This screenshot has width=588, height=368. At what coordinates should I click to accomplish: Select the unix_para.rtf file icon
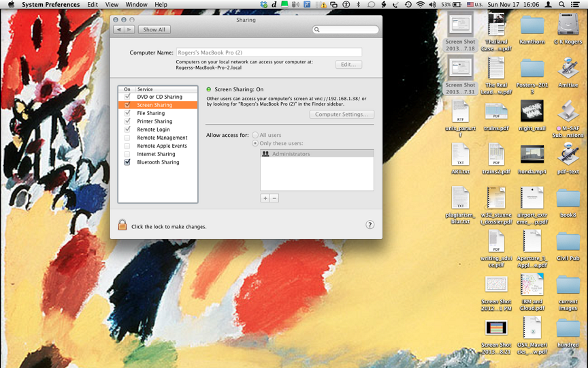pos(460,111)
